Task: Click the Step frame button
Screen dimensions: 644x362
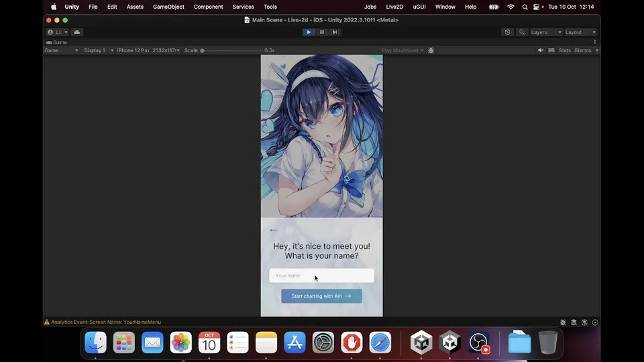Action: click(x=335, y=32)
